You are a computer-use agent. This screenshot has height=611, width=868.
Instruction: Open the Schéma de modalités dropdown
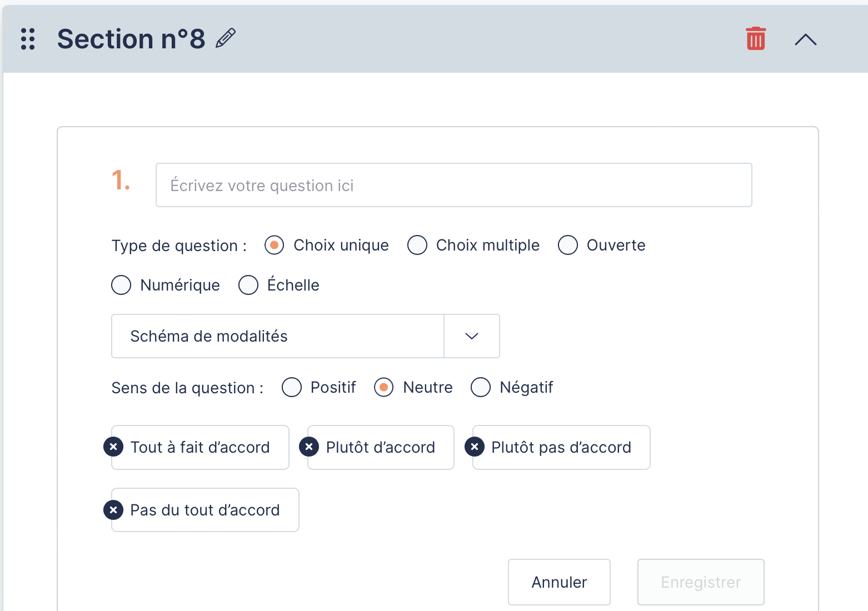point(278,336)
